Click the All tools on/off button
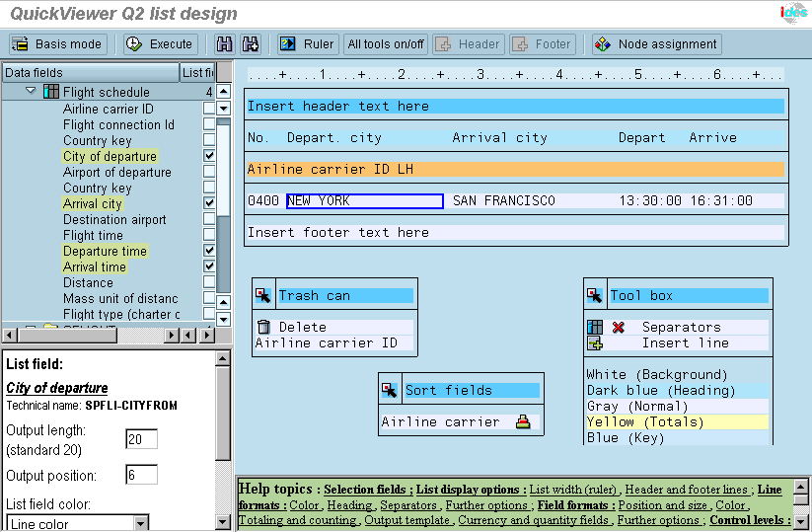The width and height of the screenshot is (812, 532). (x=386, y=44)
